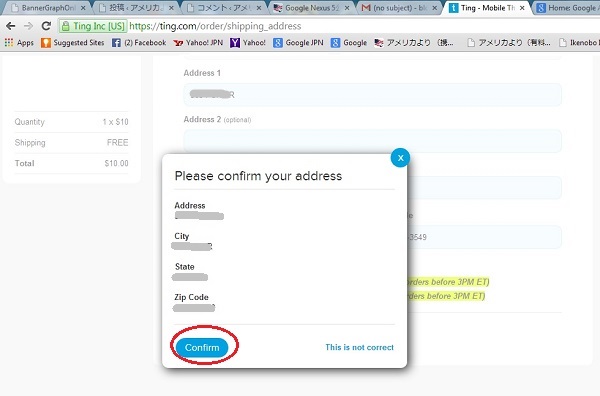The image size is (600, 396).
Task: Close the Ting - Mobile tab
Action: [522, 8]
